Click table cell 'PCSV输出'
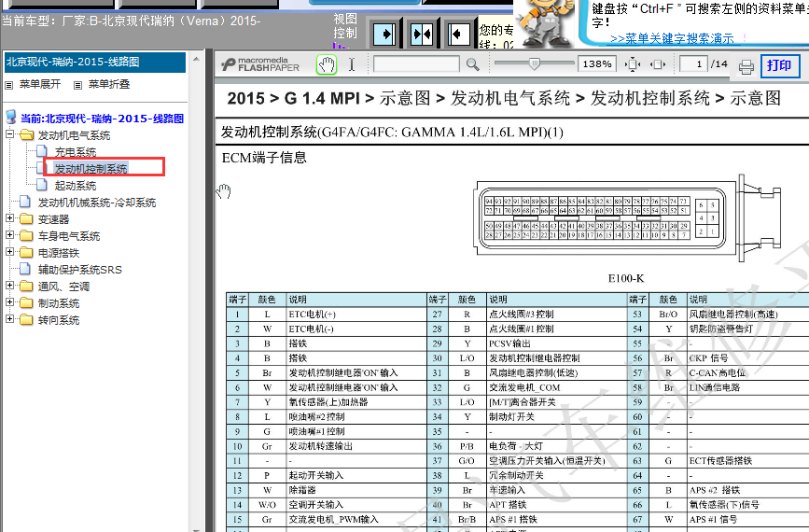 (x=556, y=343)
